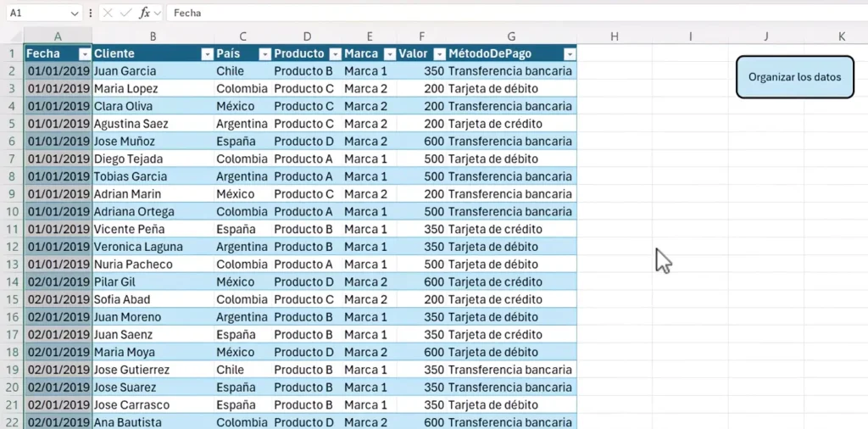Select row 1 header
The image size is (868, 429).
coord(12,53)
